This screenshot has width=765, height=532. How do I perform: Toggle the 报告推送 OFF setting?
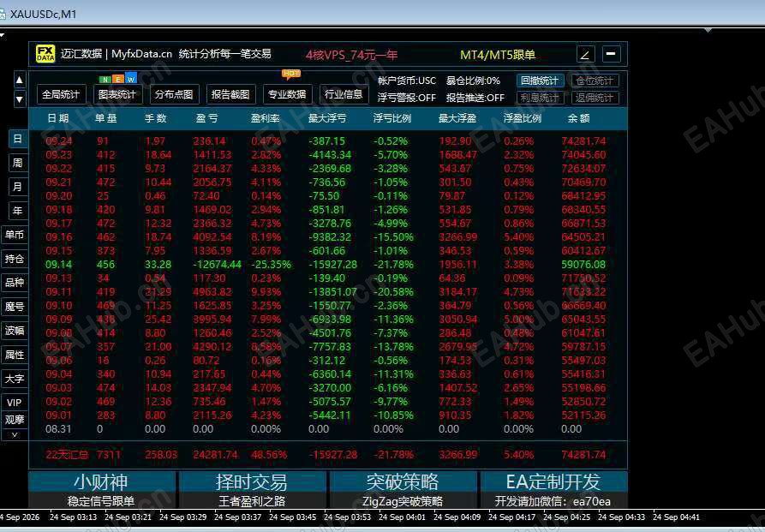click(x=475, y=98)
